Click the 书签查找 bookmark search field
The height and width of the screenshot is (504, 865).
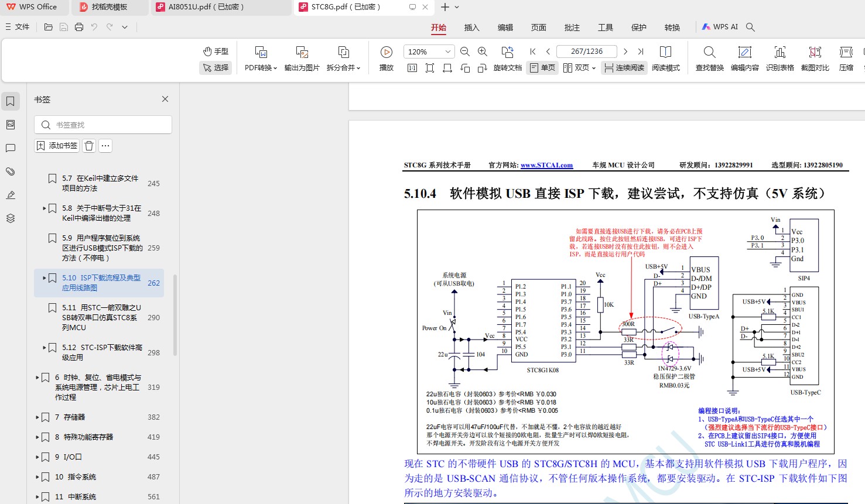[103, 125]
